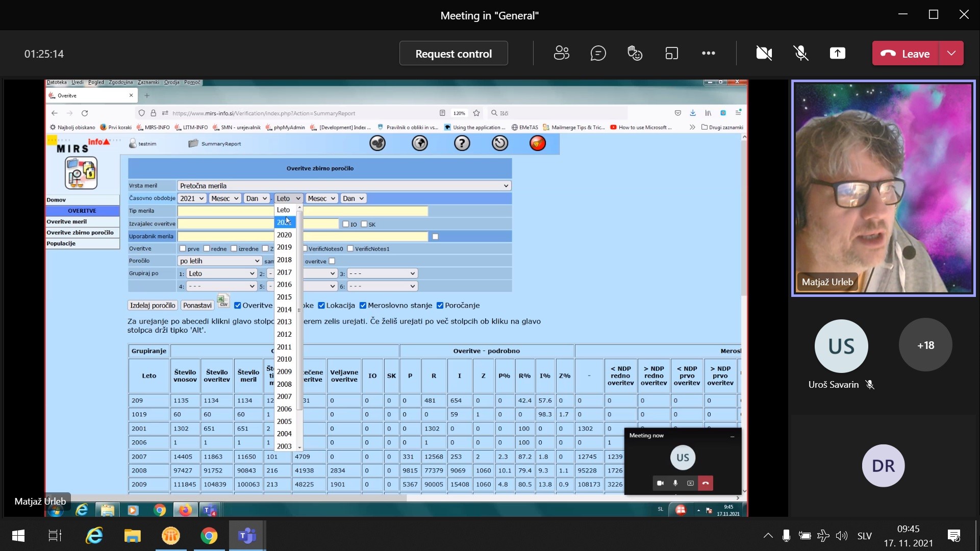Image resolution: width=980 pixels, height=551 pixels.
Task: Toggle the Lokacija checkbox
Action: click(321, 306)
